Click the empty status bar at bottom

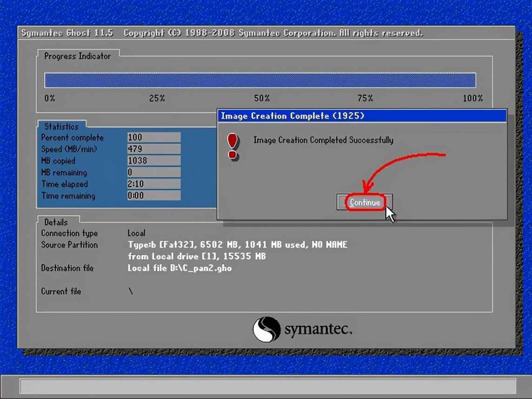point(268,386)
